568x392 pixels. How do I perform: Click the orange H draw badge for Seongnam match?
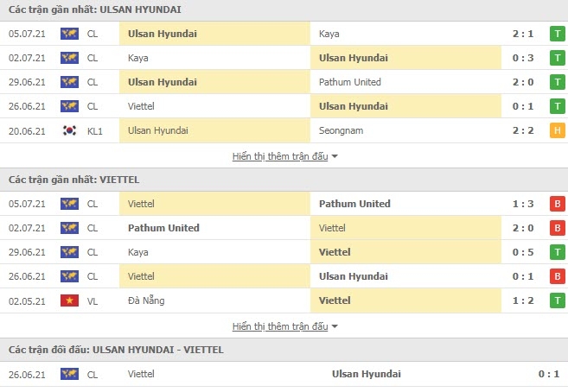557,130
